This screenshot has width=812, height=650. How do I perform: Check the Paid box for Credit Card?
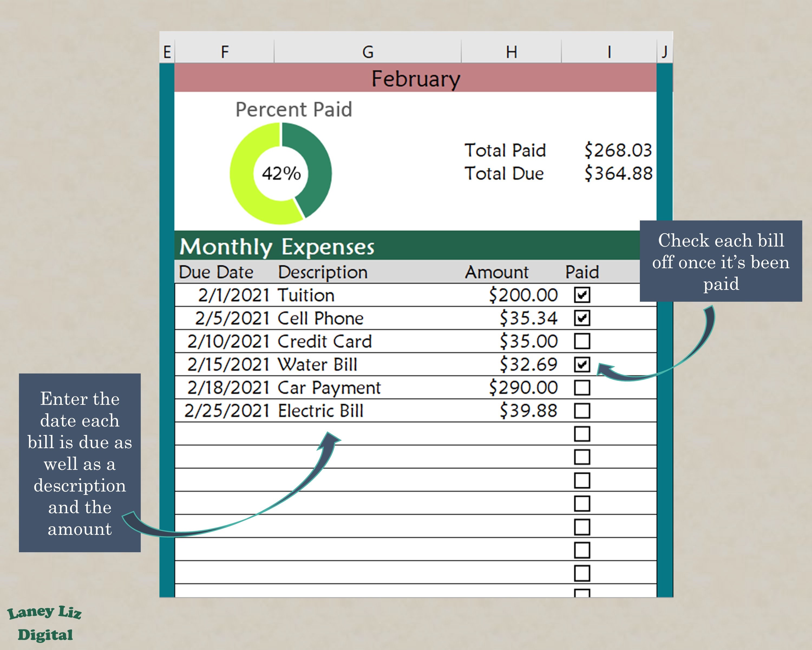point(582,341)
